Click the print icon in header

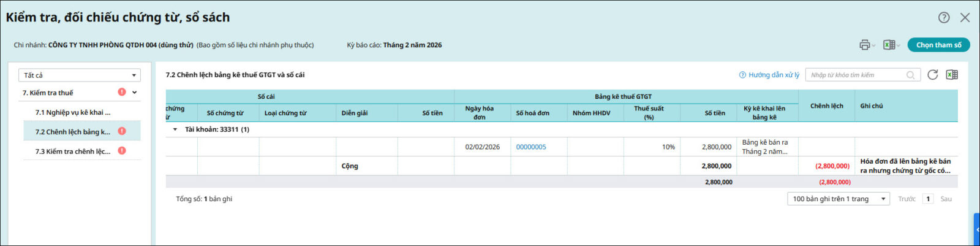click(x=864, y=45)
